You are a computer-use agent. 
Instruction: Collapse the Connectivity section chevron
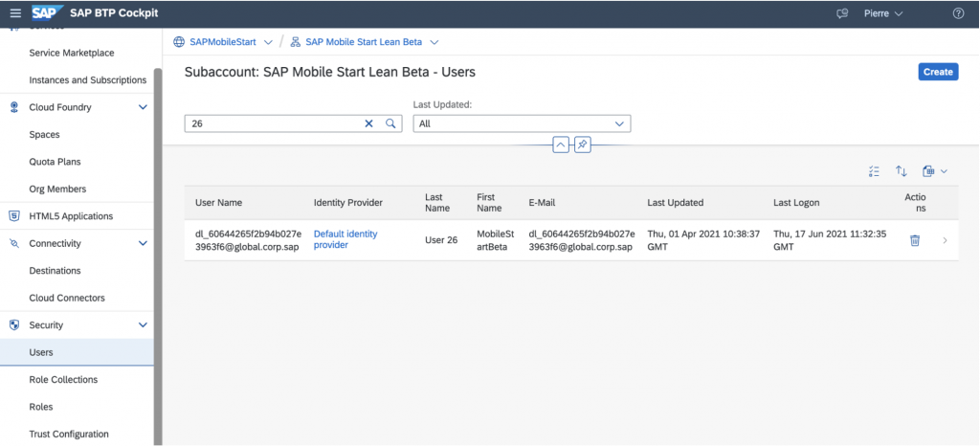(x=143, y=244)
